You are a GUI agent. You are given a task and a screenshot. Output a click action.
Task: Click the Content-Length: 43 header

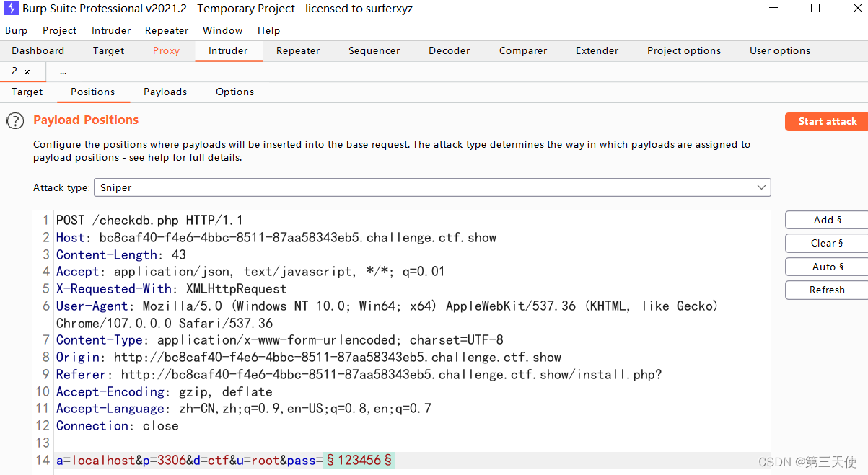tap(121, 255)
